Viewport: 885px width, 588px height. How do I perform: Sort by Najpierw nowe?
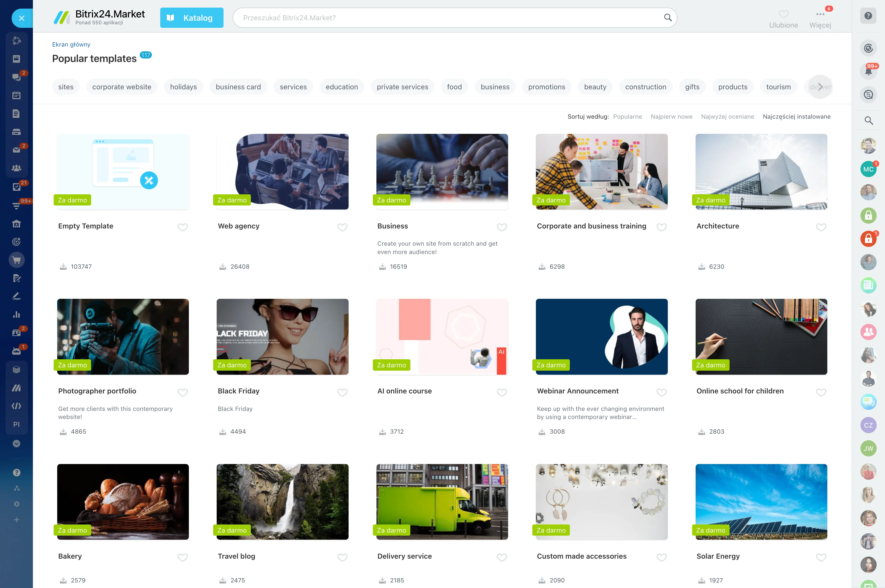coord(671,117)
